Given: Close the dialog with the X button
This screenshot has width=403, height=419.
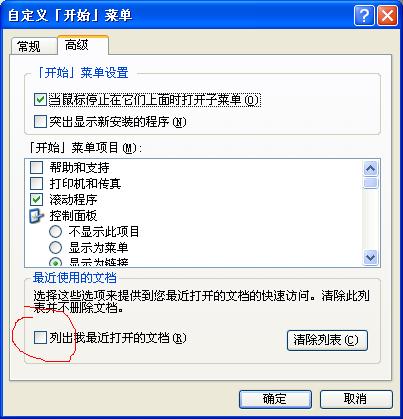Looking at the screenshot, I should pos(387,15).
